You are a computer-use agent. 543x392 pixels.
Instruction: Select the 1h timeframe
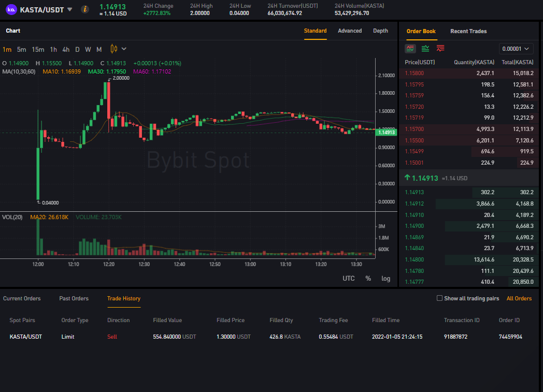[53, 50]
